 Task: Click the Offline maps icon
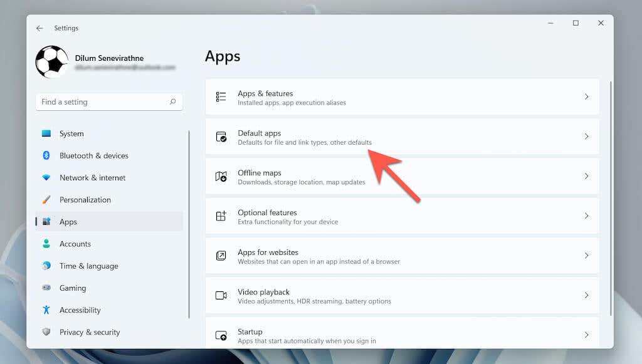(x=221, y=176)
